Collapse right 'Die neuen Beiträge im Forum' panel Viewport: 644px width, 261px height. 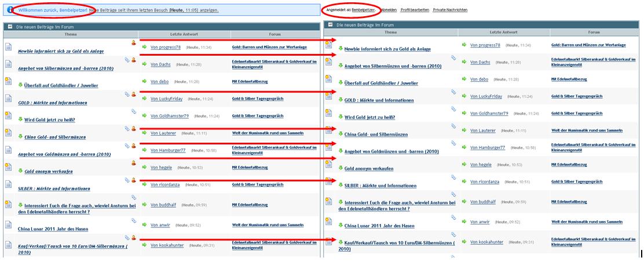(330, 26)
